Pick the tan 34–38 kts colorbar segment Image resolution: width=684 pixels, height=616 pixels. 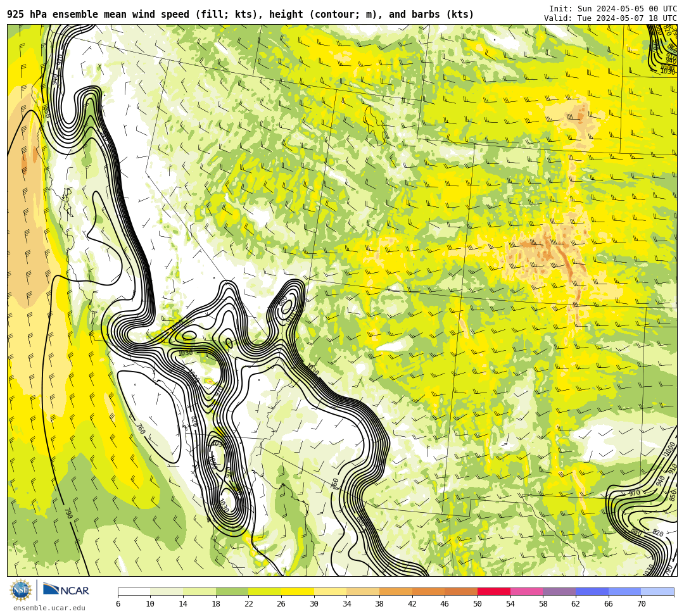pos(363,591)
